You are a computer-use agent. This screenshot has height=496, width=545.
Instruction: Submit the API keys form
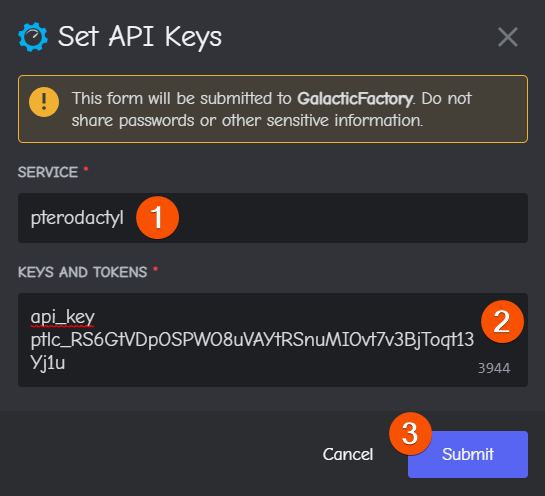click(467, 454)
